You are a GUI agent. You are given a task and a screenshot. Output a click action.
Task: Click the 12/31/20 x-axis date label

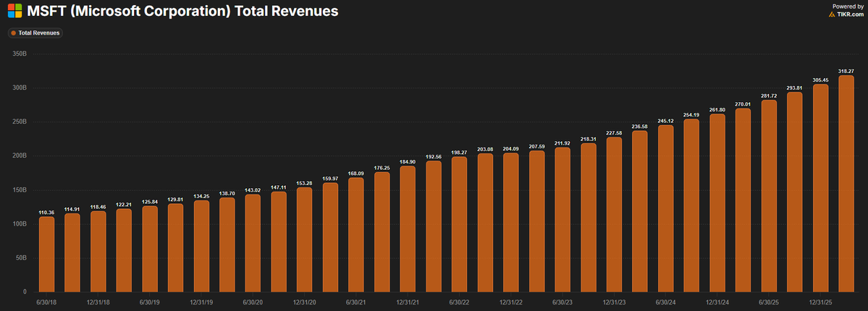tap(305, 303)
